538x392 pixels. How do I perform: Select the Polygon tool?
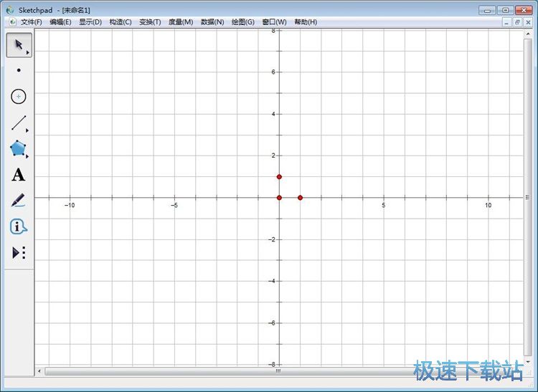(18, 148)
